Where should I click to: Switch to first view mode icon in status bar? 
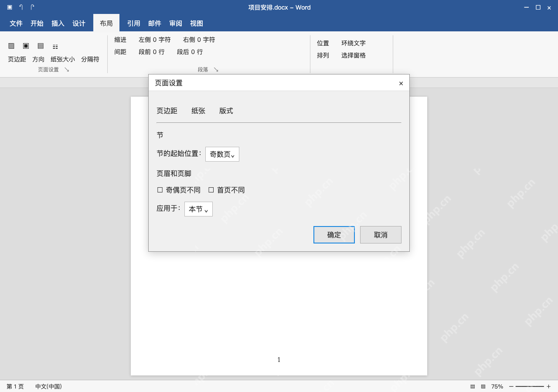473,386
